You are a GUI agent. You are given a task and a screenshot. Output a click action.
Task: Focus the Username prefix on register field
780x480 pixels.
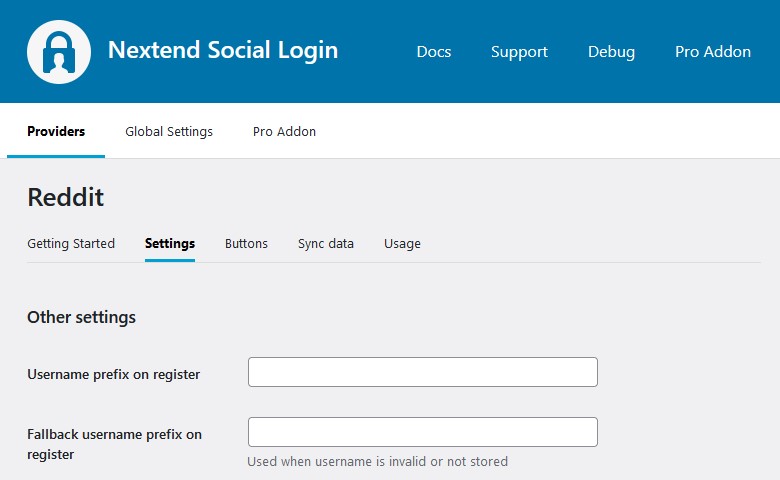(x=422, y=372)
